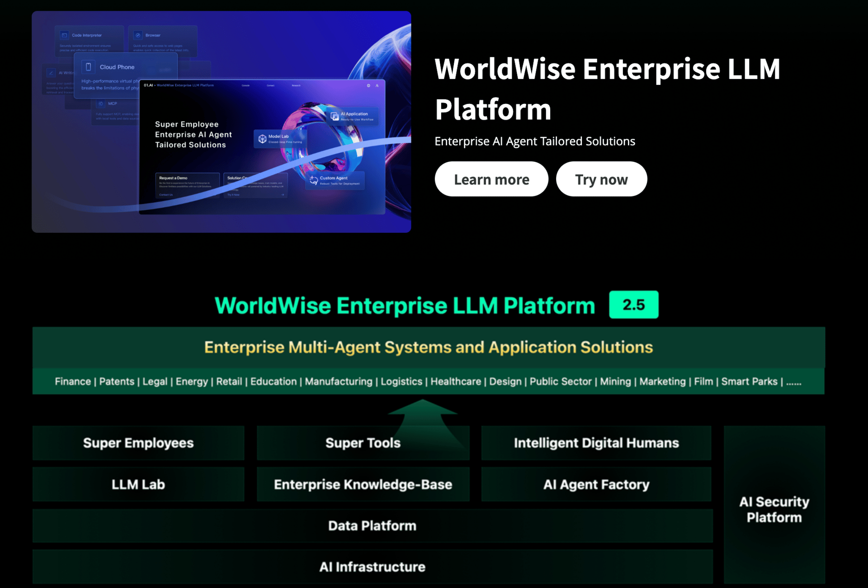Open the AI Application workflow icon
868x588 pixels.
pos(334,117)
